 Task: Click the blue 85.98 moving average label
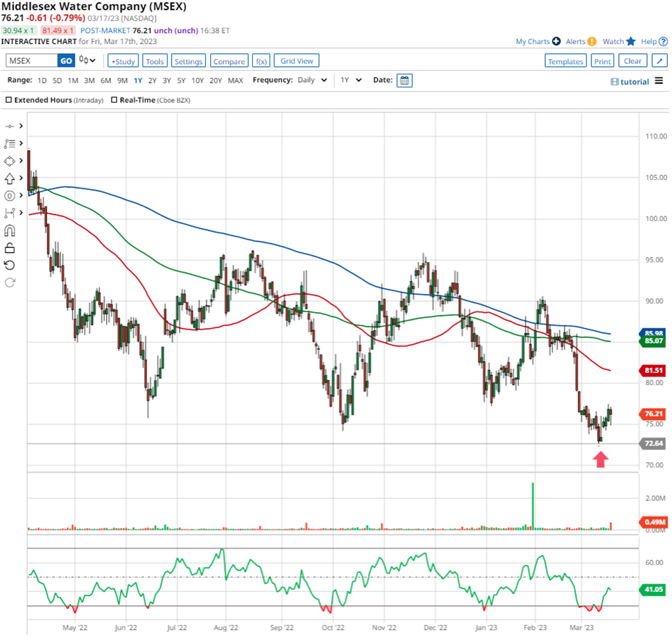pos(653,333)
